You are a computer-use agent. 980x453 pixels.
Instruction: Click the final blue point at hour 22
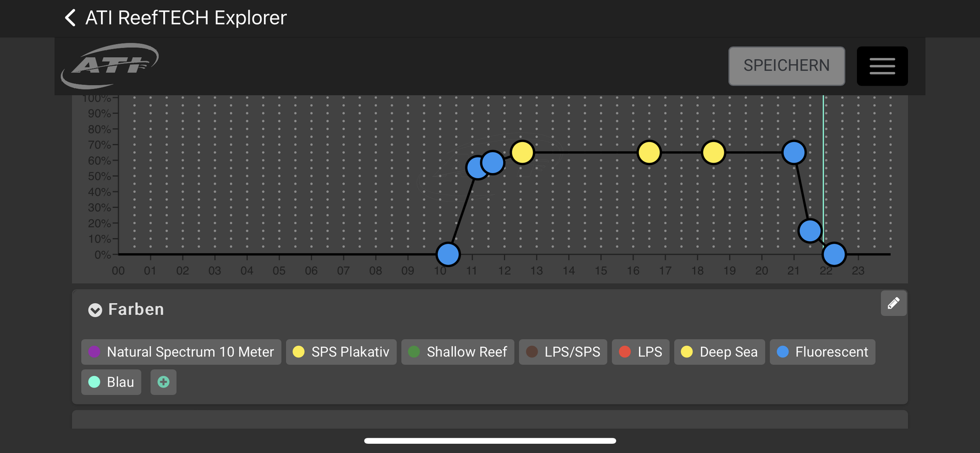pos(834,254)
